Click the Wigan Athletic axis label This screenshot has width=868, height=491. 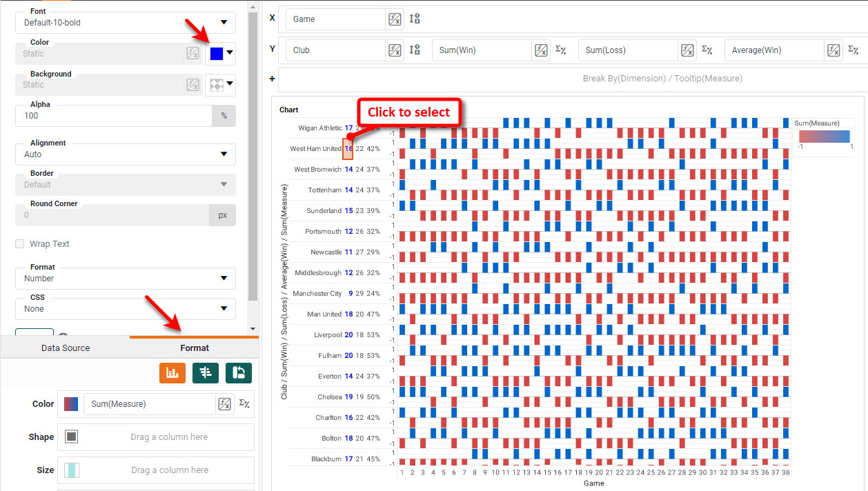pyautogui.click(x=320, y=128)
